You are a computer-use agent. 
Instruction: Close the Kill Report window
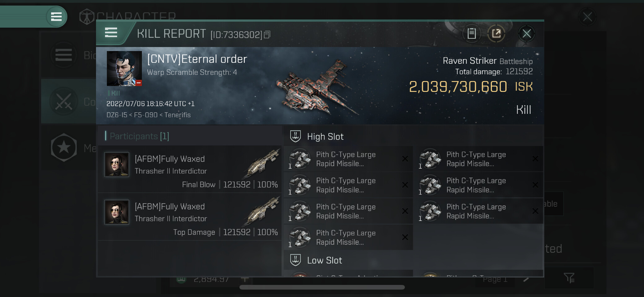click(526, 33)
